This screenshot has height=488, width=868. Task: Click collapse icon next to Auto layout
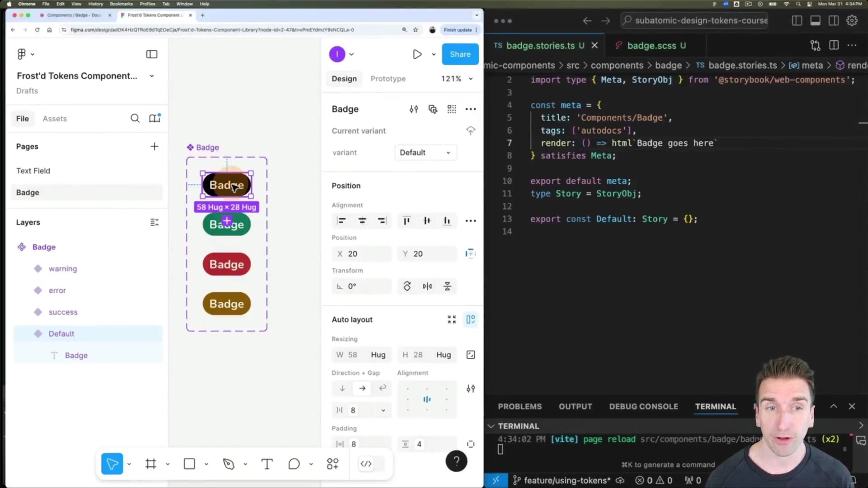(452, 319)
